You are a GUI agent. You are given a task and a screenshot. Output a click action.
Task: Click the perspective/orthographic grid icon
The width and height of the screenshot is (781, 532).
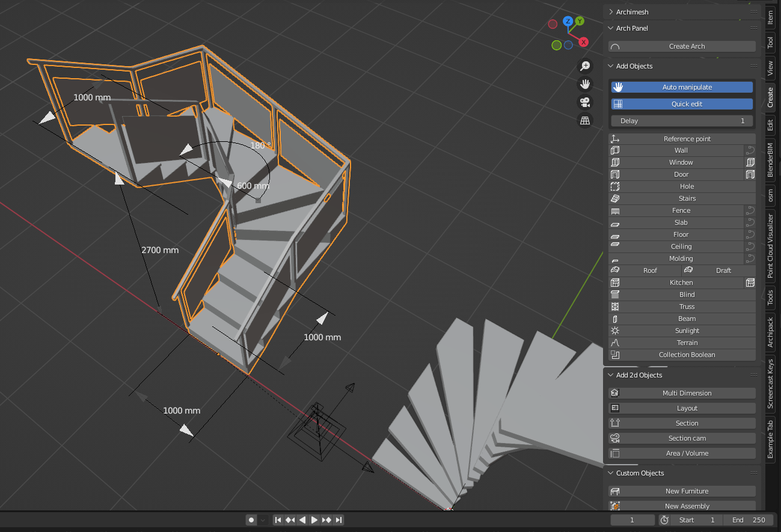(584, 120)
